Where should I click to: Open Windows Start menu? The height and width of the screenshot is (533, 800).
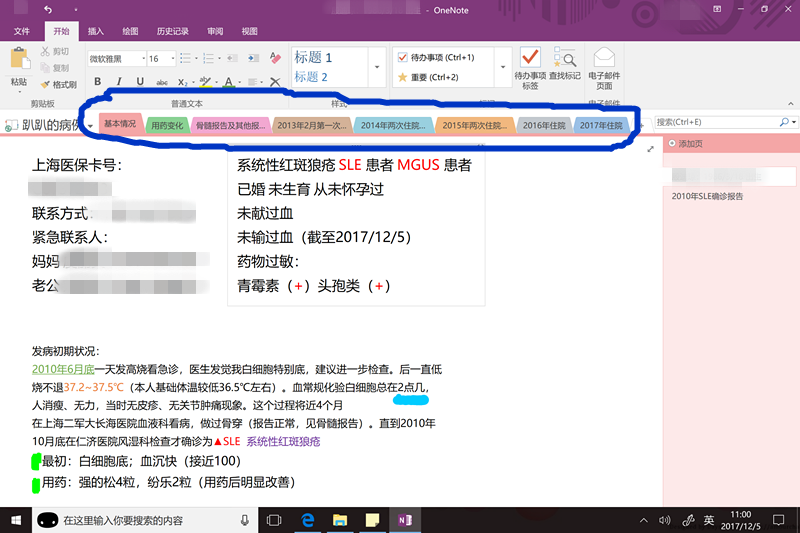(x=16, y=520)
